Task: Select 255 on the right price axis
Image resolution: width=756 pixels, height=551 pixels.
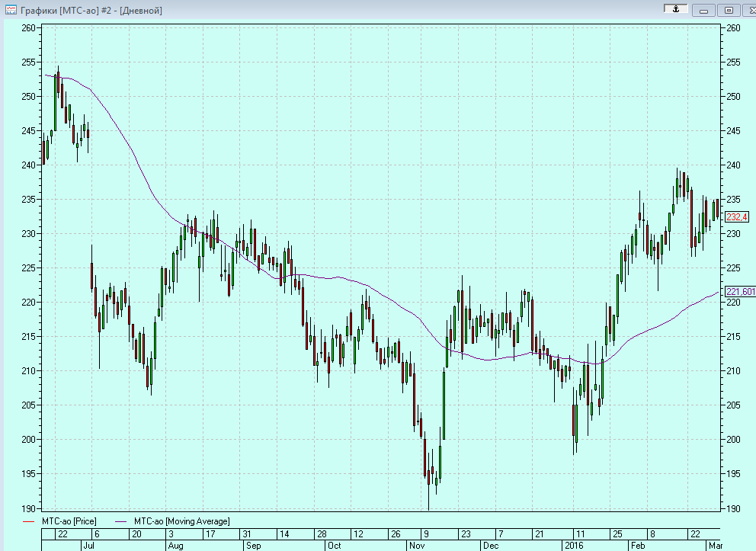Action: [733, 62]
